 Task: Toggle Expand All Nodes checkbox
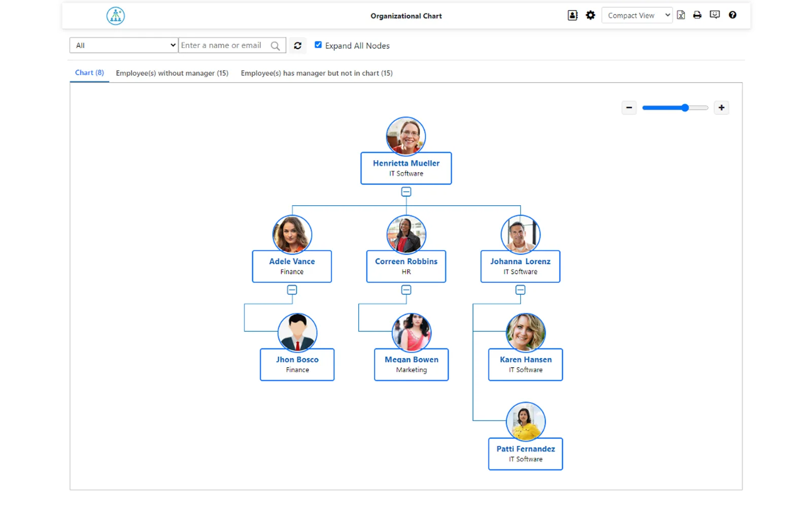(x=318, y=45)
